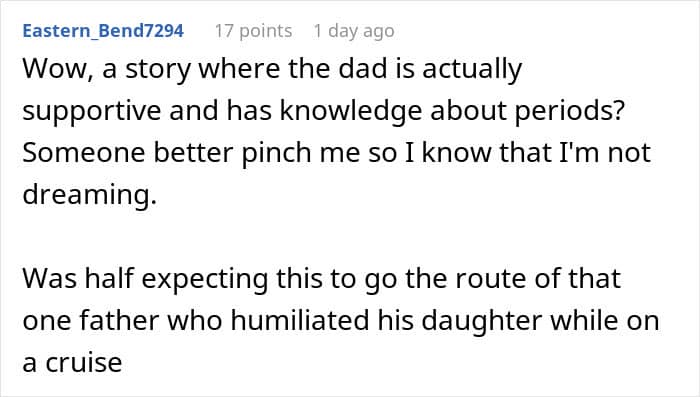Click the word 'Someone' in the third line
700x397 pixels.
pos(84,152)
